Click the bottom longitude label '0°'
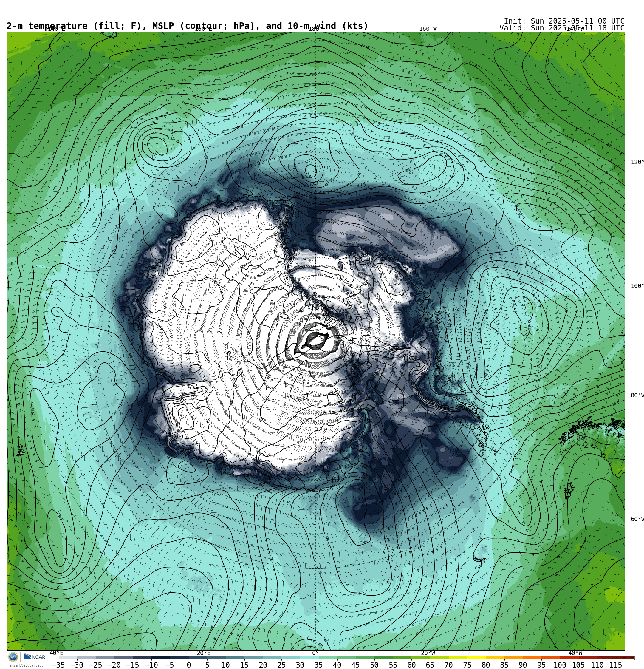 (315, 653)
